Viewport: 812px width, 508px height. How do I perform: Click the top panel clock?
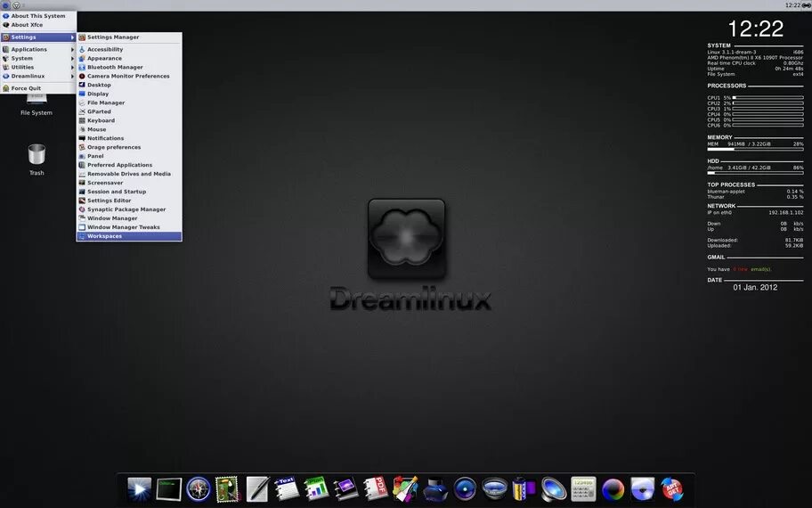pyautogui.click(x=792, y=5)
